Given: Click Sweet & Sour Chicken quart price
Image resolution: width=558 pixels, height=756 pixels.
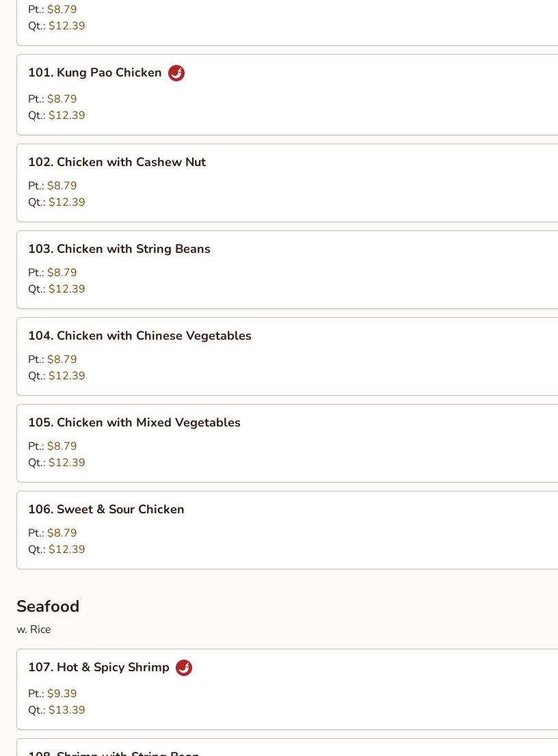Looking at the screenshot, I should tap(66, 550).
